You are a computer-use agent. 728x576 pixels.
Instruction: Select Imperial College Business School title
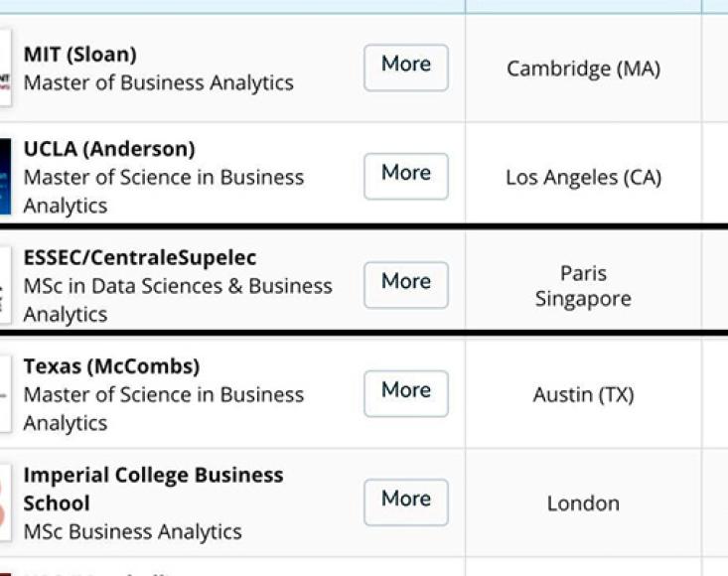pyautogui.click(x=153, y=489)
